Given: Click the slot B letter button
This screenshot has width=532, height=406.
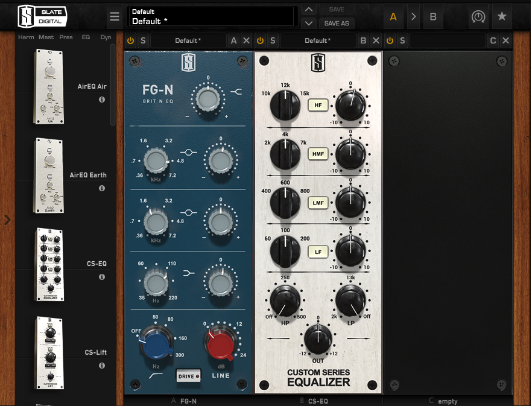Looking at the screenshot, I should (x=363, y=41).
